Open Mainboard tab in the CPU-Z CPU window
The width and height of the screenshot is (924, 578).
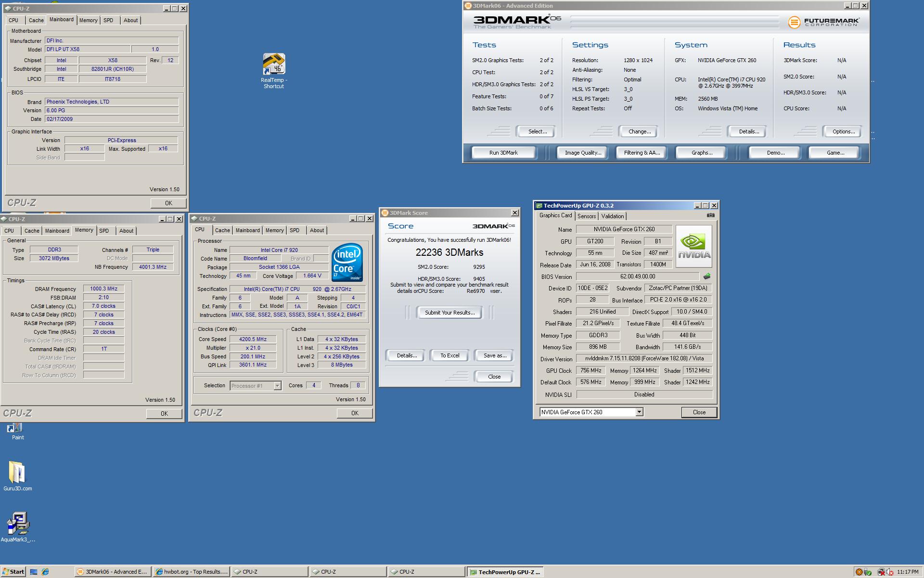tap(247, 230)
